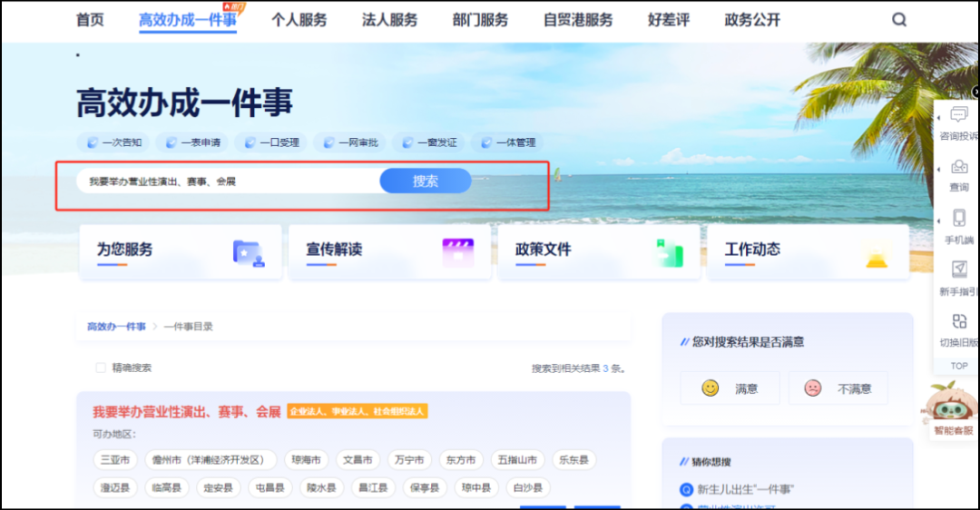Click the 宣传解读 clapperboard icon
Viewport: 980px width, 510px height.
pyautogui.click(x=457, y=252)
